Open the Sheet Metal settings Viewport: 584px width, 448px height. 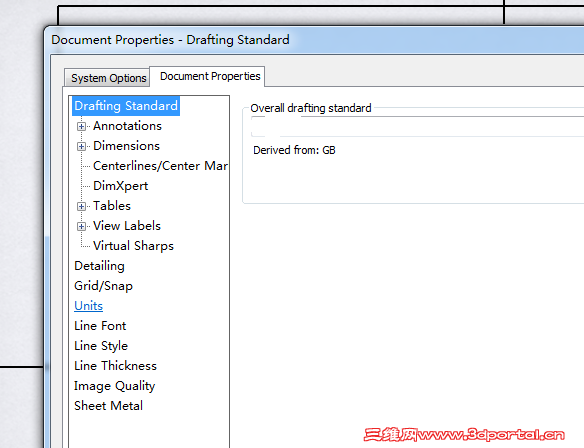(x=108, y=406)
